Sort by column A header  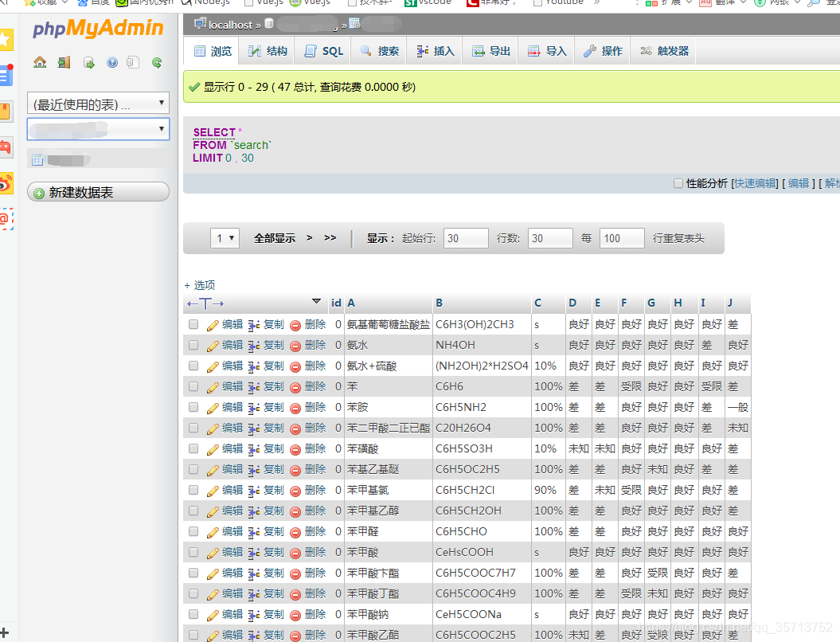[351, 303]
